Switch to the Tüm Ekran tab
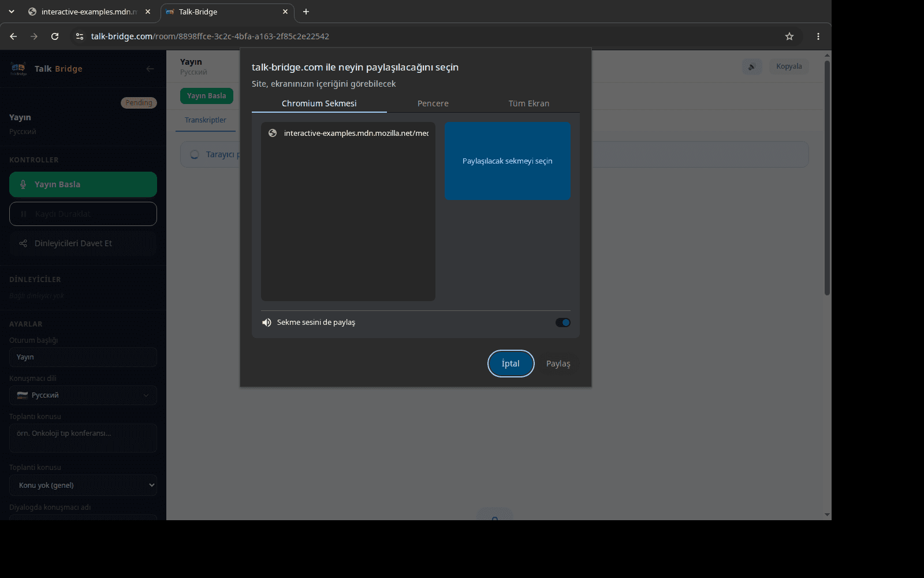Image resolution: width=924 pixels, height=578 pixels. point(529,103)
